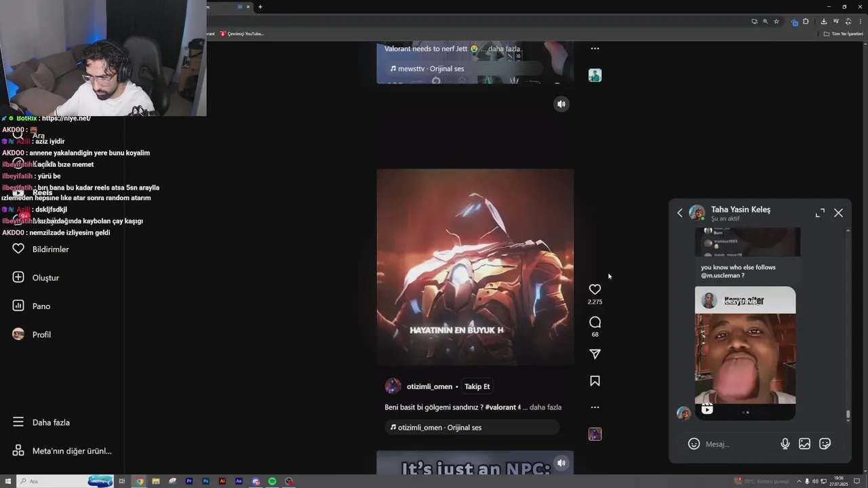
Task: Open more options under the otizimli_omen reel
Action: pyautogui.click(x=595, y=407)
